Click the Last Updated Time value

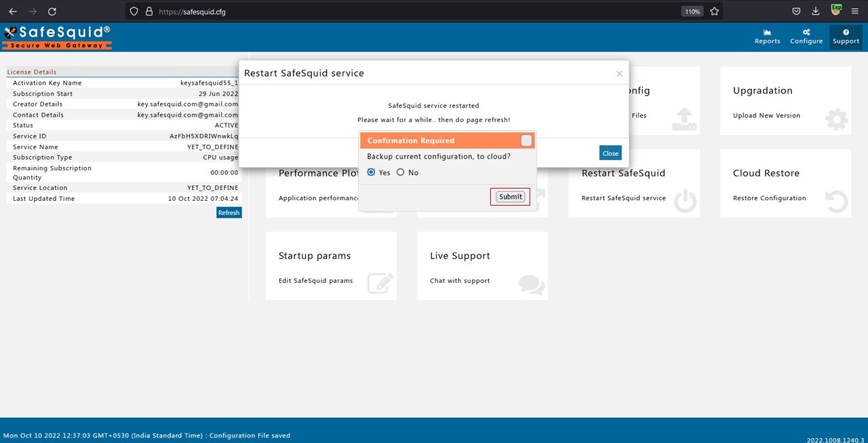pos(203,199)
